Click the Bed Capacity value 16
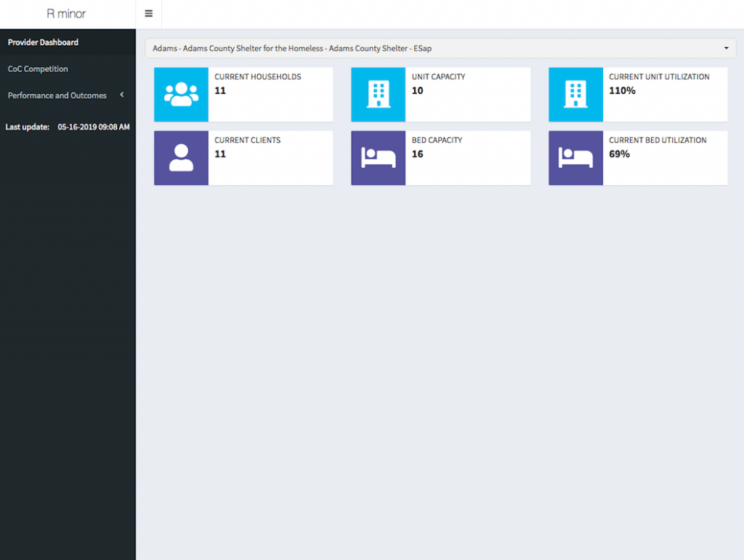This screenshot has height=560, width=744. click(x=418, y=154)
